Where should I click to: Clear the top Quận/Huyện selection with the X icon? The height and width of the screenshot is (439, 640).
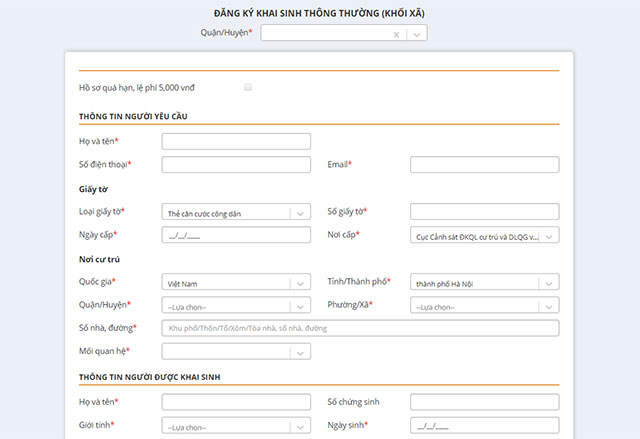tap(396, 34)
